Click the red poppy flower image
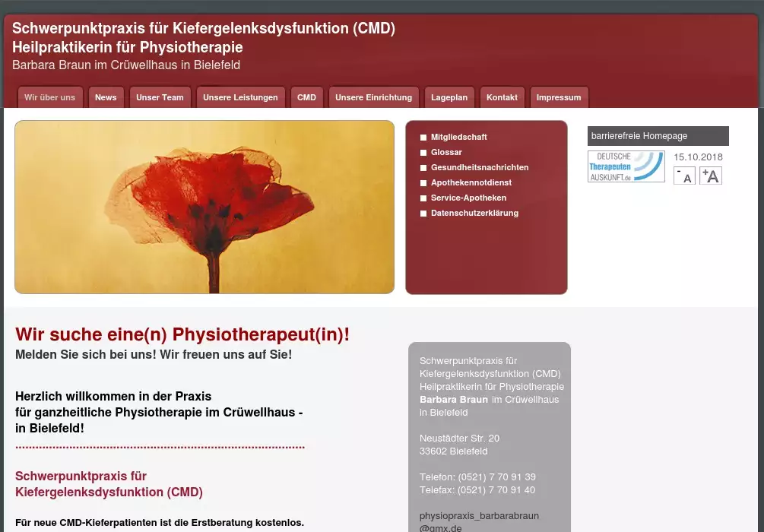The height and width of the screenshot is (532, 764). (204, 207)
